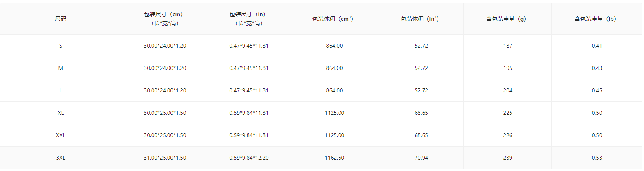Select the 70.94 cubic inch value
The width and height of the screenshot is (644, 171).
click(x=421, y=158)
